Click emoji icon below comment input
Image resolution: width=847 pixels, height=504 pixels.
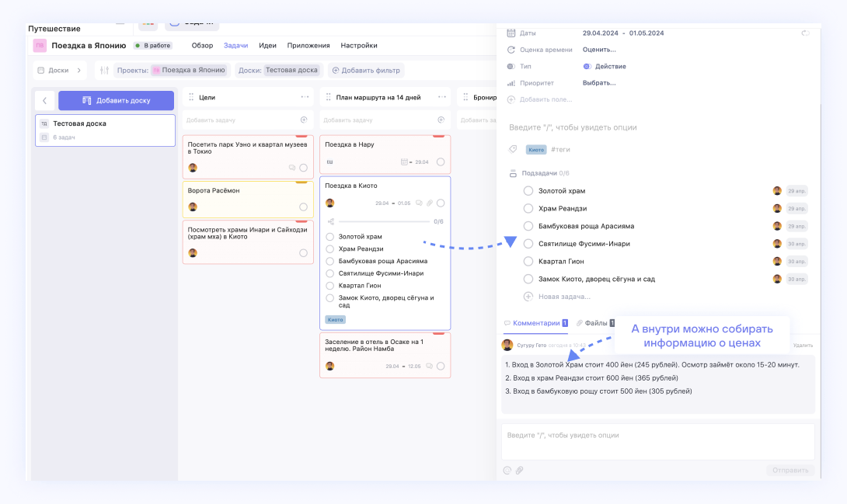507,470
